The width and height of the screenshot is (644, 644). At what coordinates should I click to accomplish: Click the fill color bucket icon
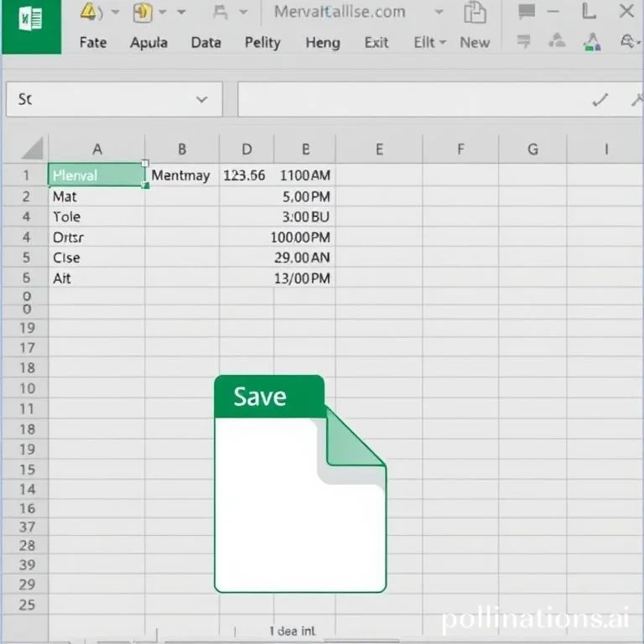(x=592, y=42)
